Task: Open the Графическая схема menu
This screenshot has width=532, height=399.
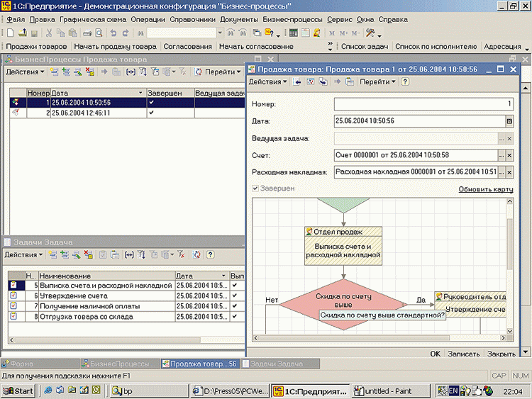Action: (93, 19)
